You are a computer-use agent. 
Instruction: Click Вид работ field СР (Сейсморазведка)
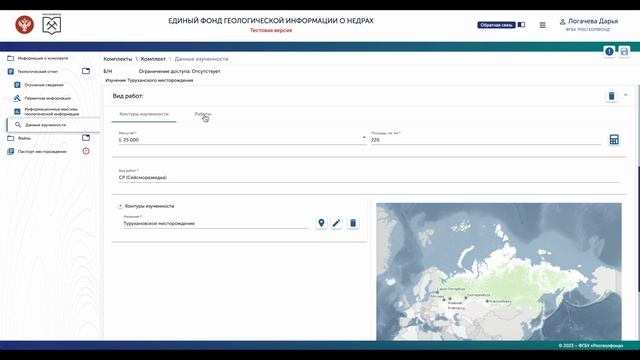tap(369, 178)
